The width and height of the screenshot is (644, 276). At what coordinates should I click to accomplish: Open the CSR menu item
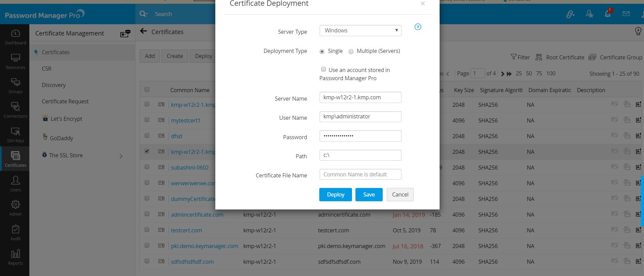pyautogui.click(x=47, y=69)
